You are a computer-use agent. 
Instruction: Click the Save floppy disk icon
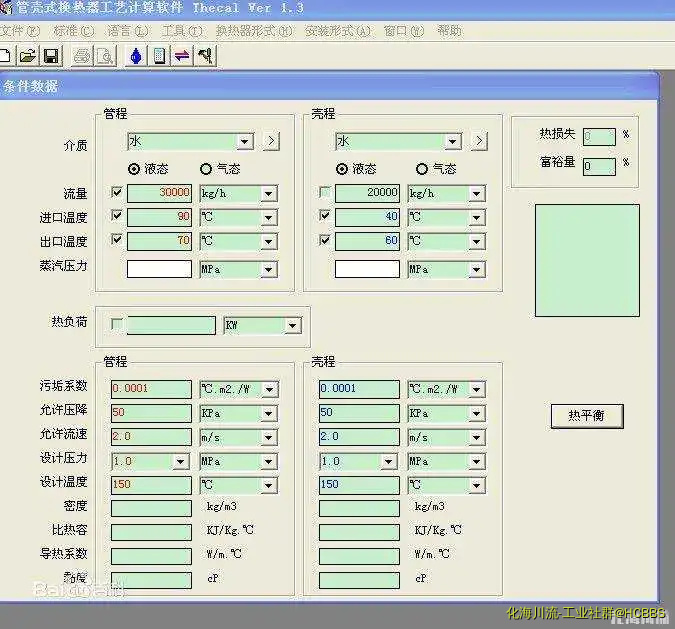coord(51,56)
